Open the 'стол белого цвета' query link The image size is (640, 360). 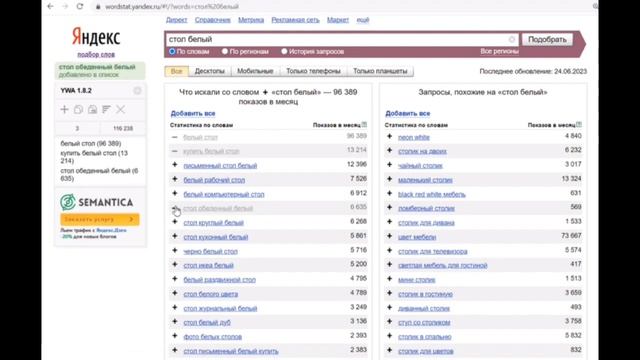[x=211, y=294]
